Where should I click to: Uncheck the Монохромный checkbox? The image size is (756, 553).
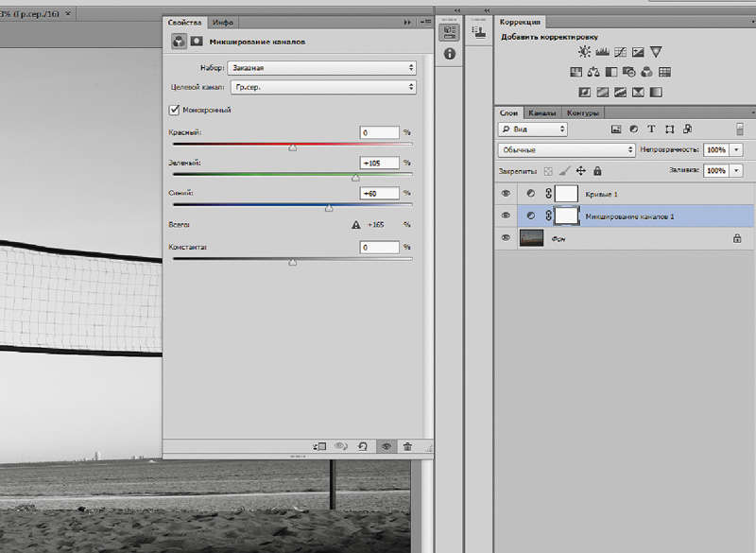174,110
